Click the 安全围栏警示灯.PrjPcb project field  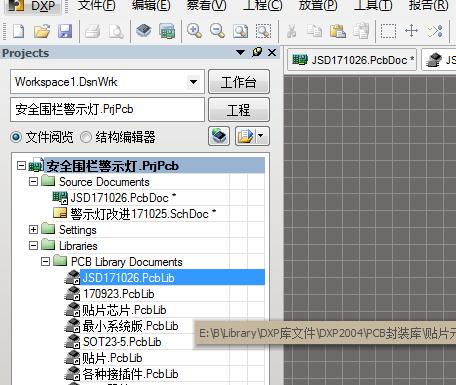pos(107,109)
